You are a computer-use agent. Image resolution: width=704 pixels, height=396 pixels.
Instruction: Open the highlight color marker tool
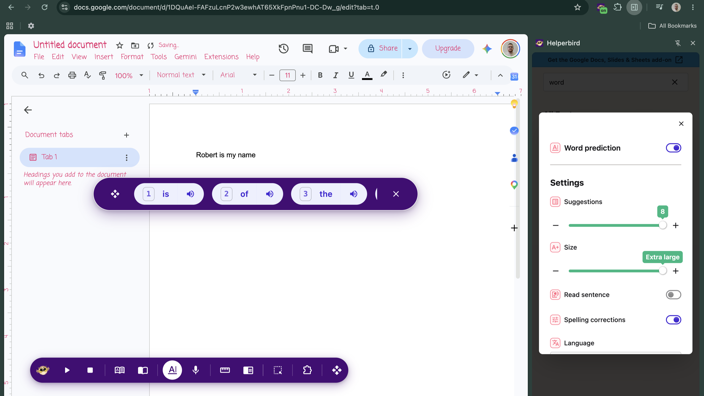(x=383, y=75)
